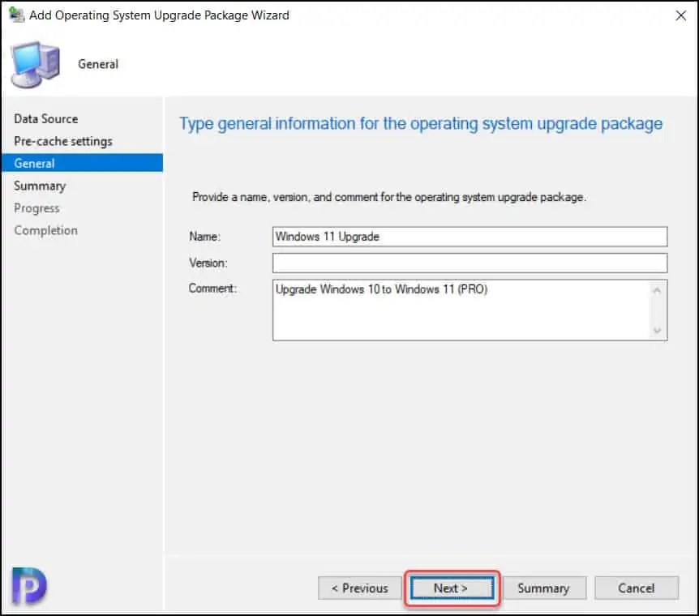Screen dimensions: 699x616
Task: Go back with the Previous button
Action: (359, 588)
